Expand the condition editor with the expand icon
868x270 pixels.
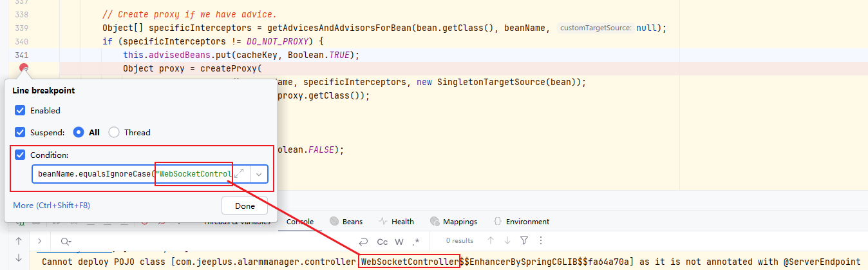pyautogui.click(x=239, y=174)
